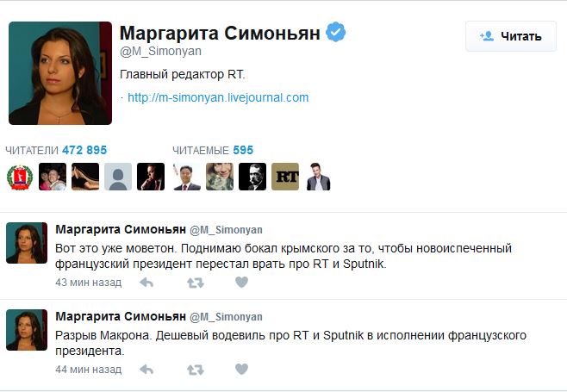Viewport: 567px width, 392px height.
Task: Click the default gray silhouette follower avatar
Action: pos(118,177)
